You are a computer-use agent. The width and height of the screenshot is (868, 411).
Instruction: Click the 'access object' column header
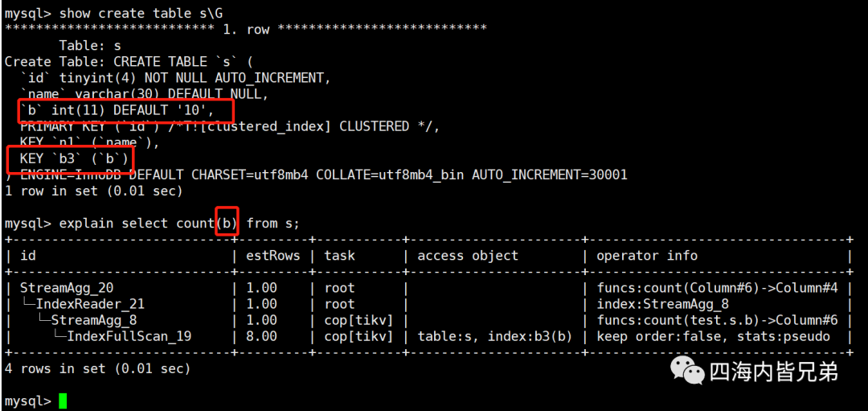click(468, 255)
